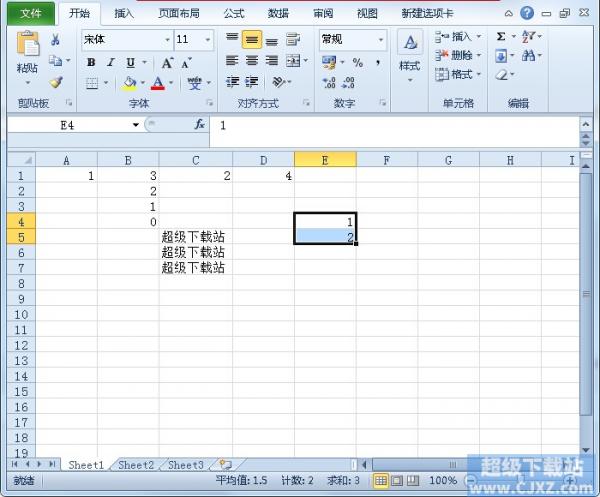Apply cell borders icon

tap(92, 83)
